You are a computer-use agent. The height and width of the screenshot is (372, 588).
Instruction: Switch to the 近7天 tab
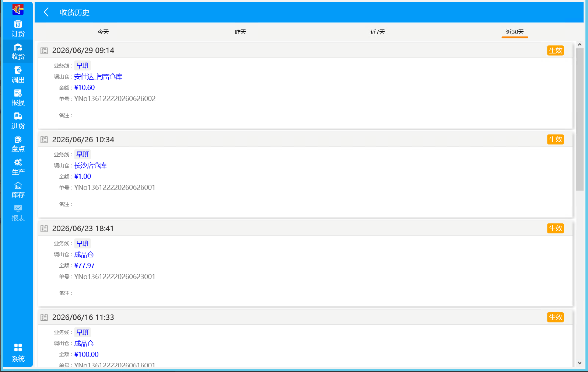coord(378,32)
